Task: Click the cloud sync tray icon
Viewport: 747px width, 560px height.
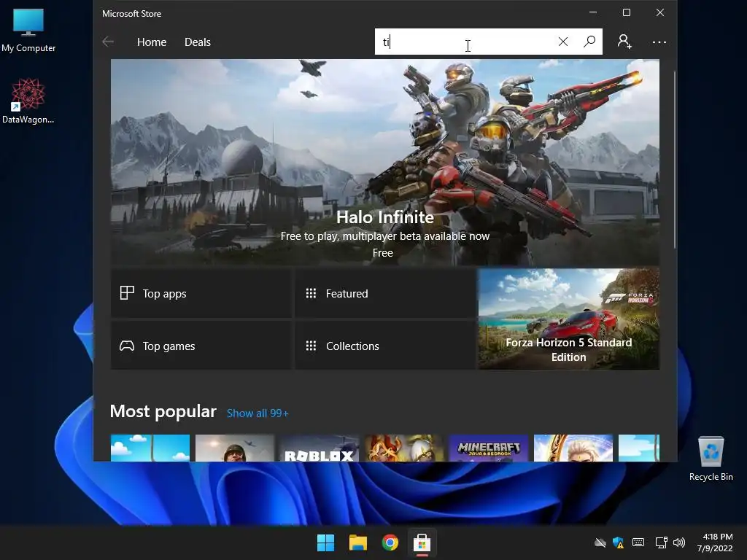Action: [600, 542]
